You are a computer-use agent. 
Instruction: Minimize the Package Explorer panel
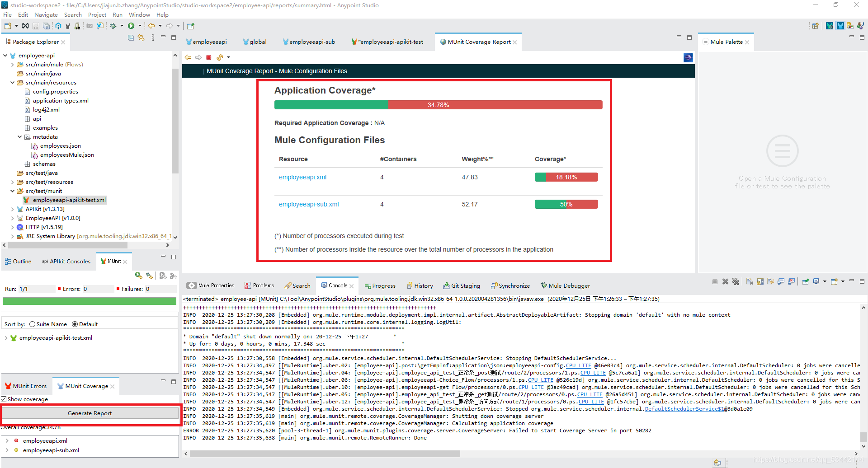[163, 37]
